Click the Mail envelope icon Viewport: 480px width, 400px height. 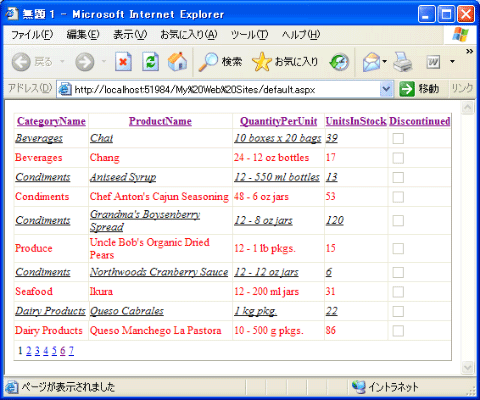coord(371,62)
